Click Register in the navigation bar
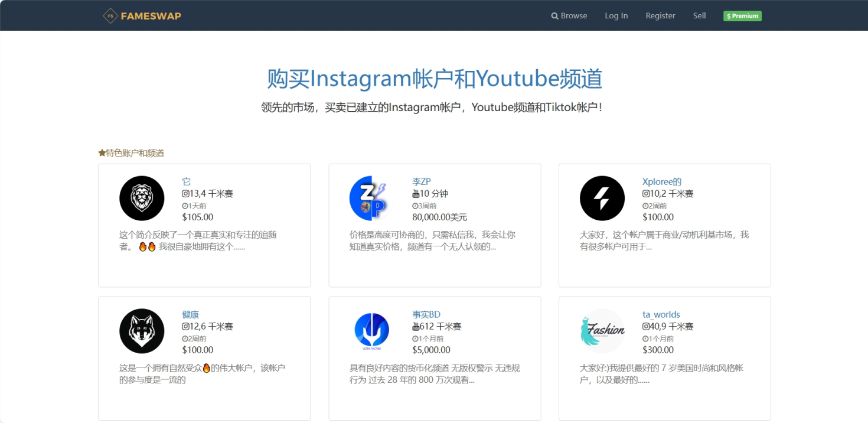The image size is (868, 423). [660, 15]
